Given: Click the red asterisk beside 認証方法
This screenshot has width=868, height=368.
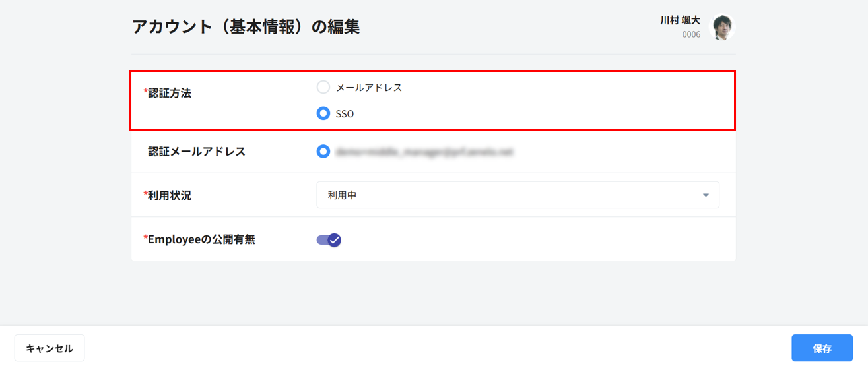Looking at the screenshot, I should 145,92.
